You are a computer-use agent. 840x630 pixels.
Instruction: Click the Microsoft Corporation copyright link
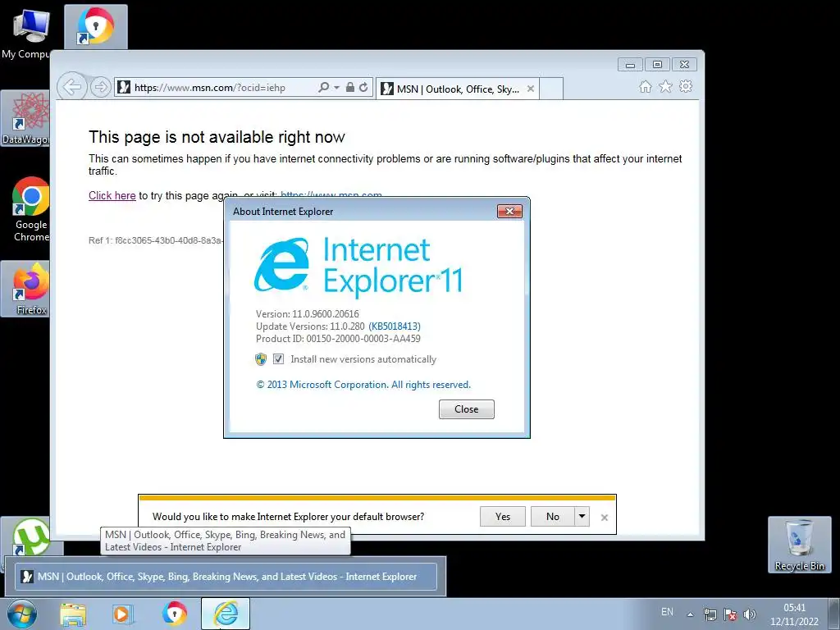[363, 385]
